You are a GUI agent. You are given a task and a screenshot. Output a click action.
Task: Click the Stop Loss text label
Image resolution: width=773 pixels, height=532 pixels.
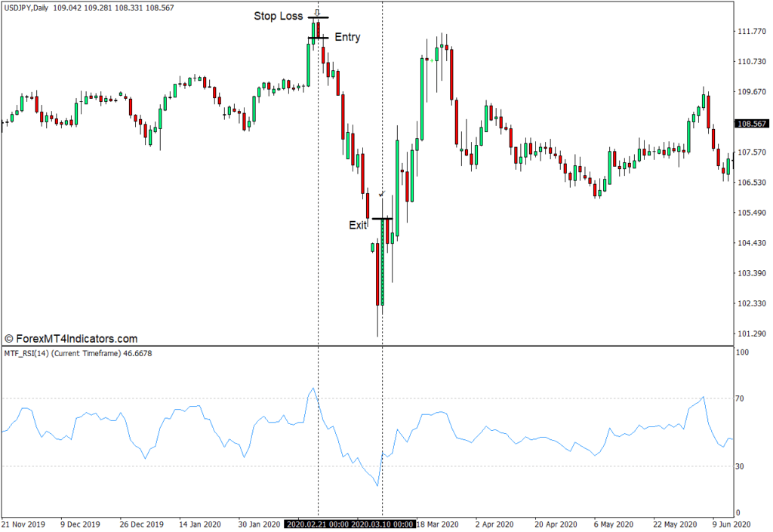coord(278,16)
